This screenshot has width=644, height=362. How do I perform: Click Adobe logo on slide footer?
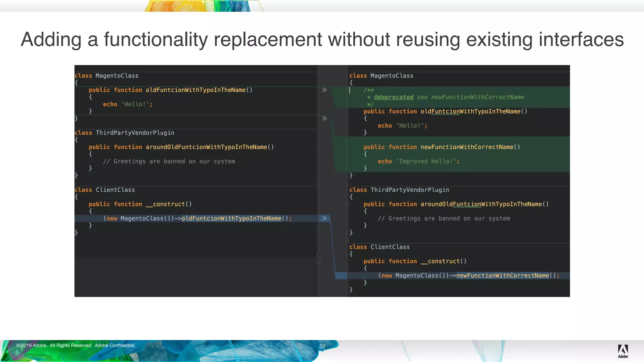(623, 351)
